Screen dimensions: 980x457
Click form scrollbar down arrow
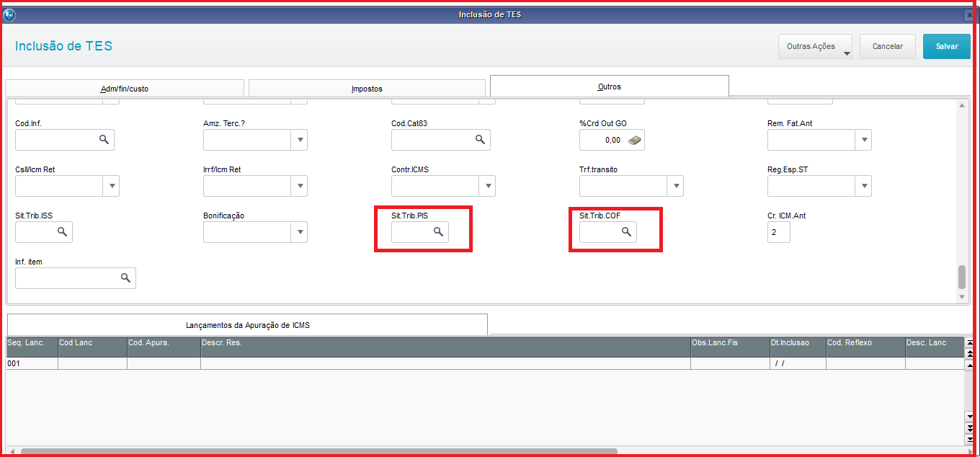(x=961, y=297)
